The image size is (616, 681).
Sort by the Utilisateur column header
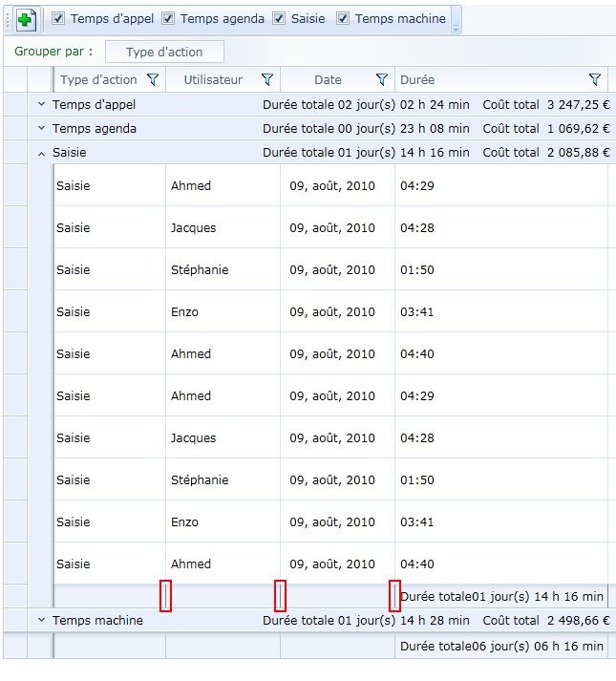(213, 80)
